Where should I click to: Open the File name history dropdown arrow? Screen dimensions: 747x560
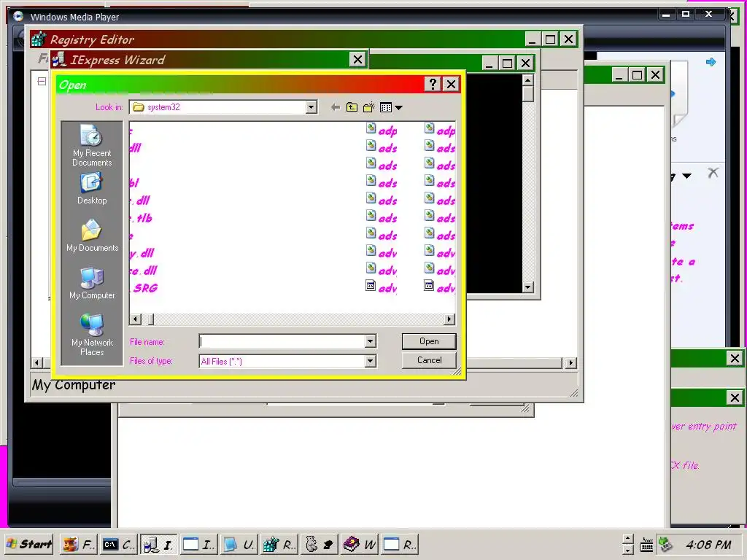click(370, 341)
